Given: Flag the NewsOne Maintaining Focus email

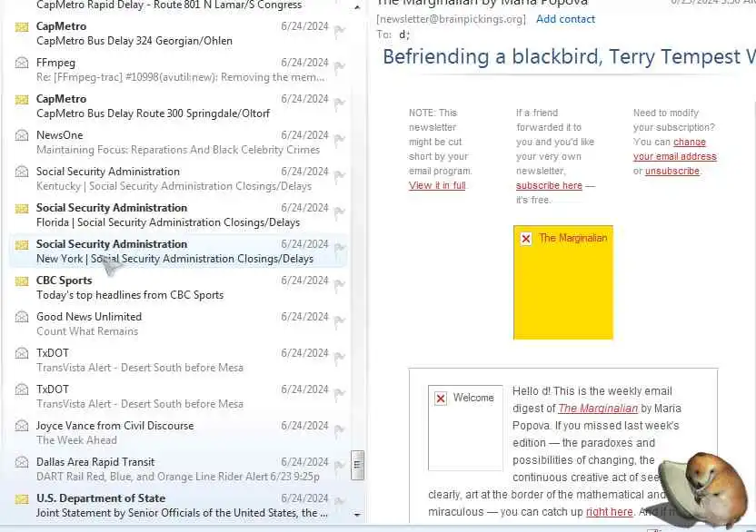Looking at the screenshot, I should point(340,140).
